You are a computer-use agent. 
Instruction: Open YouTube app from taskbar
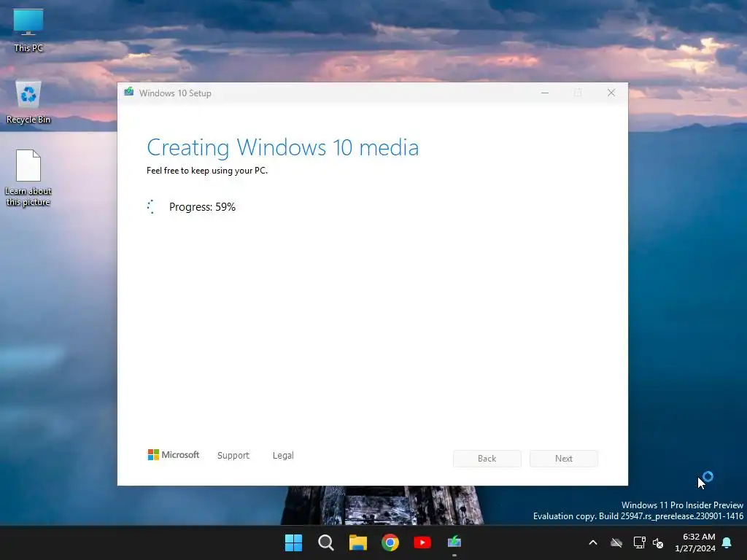click(422, 542)
